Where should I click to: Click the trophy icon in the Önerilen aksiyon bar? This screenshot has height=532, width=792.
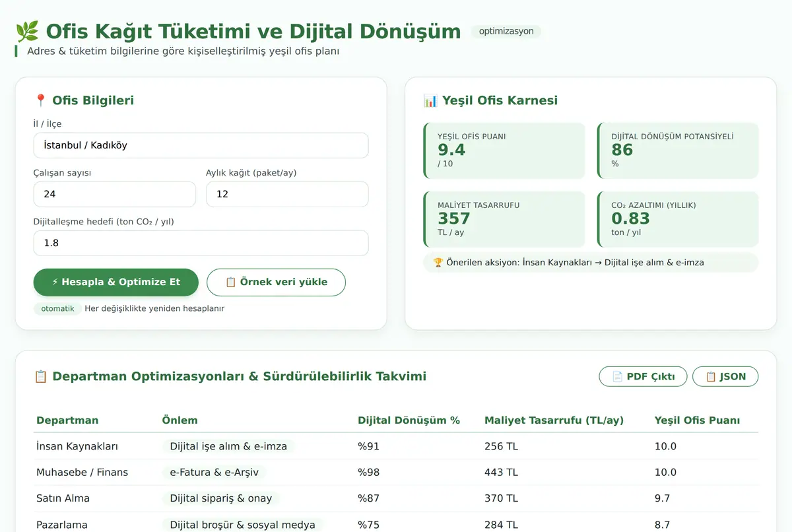(x=438, y=262)
